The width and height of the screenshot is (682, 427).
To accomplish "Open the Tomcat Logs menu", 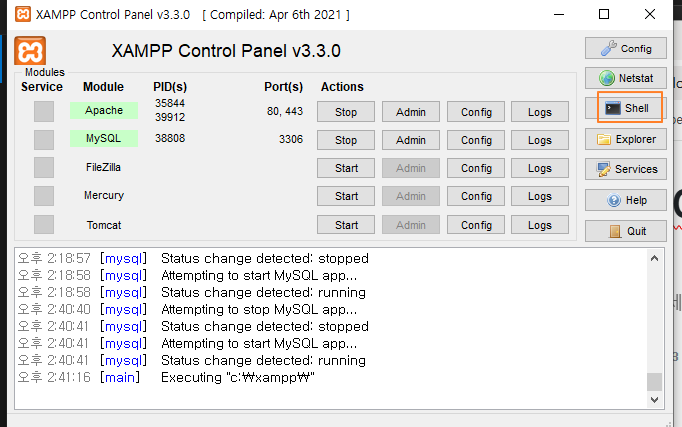I will click(x=540, y=225).
